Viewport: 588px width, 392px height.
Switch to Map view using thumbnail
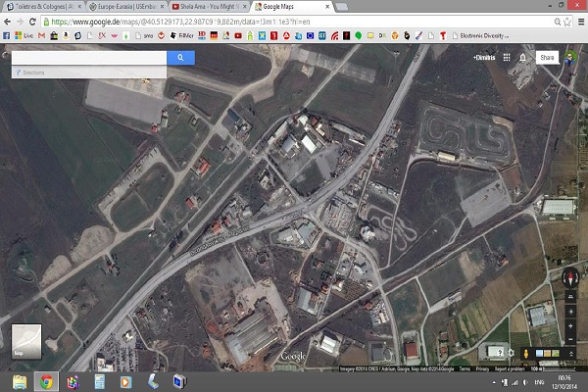[x=25, y=340]
